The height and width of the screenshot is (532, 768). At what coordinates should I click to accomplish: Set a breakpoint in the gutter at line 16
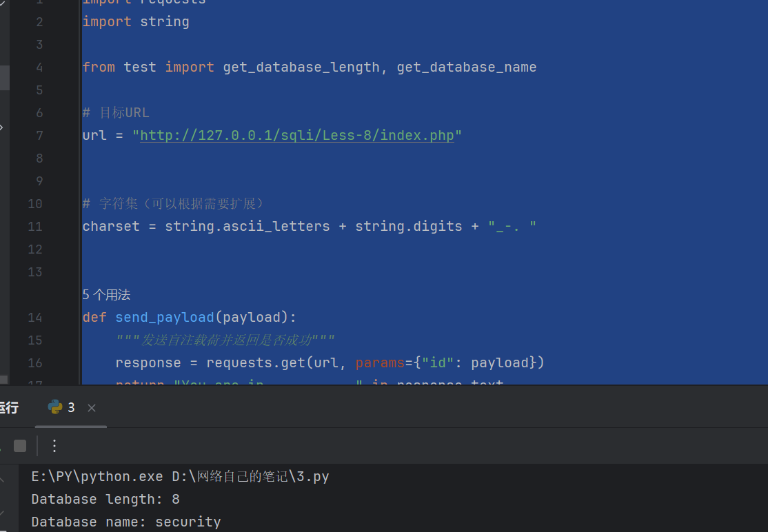(x=69, y=362)
